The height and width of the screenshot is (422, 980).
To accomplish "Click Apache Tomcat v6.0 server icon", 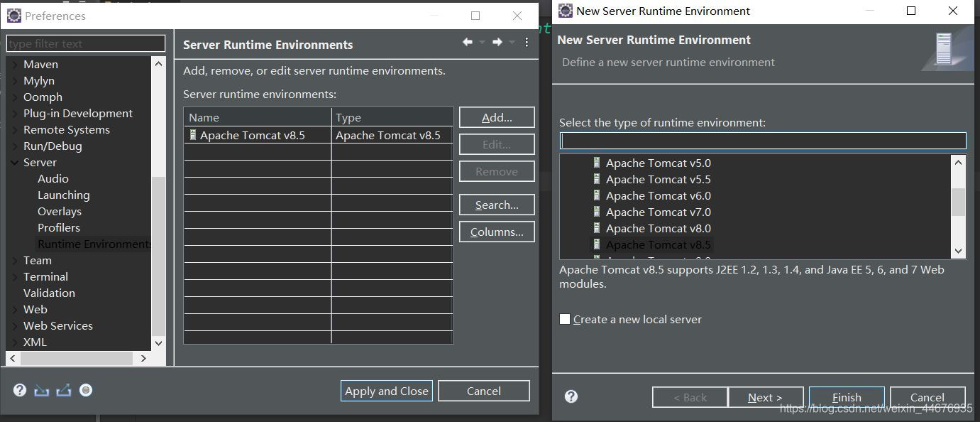I will (x=597, y=195).
